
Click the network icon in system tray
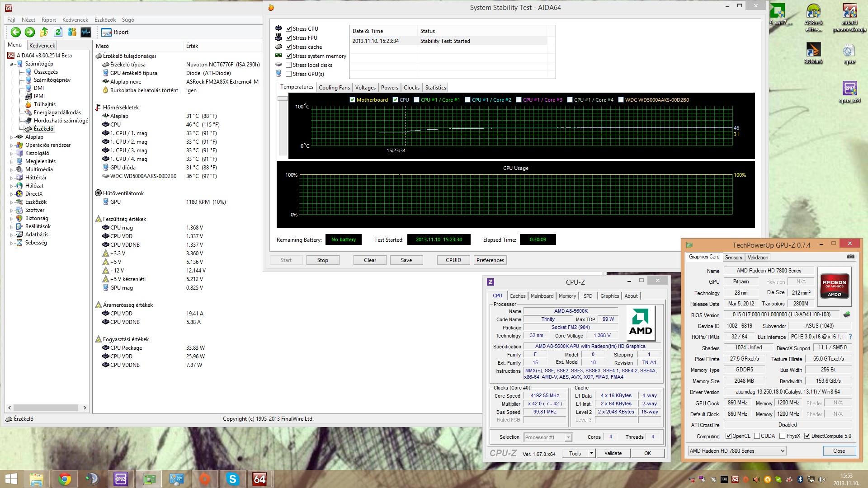(810, 479)
